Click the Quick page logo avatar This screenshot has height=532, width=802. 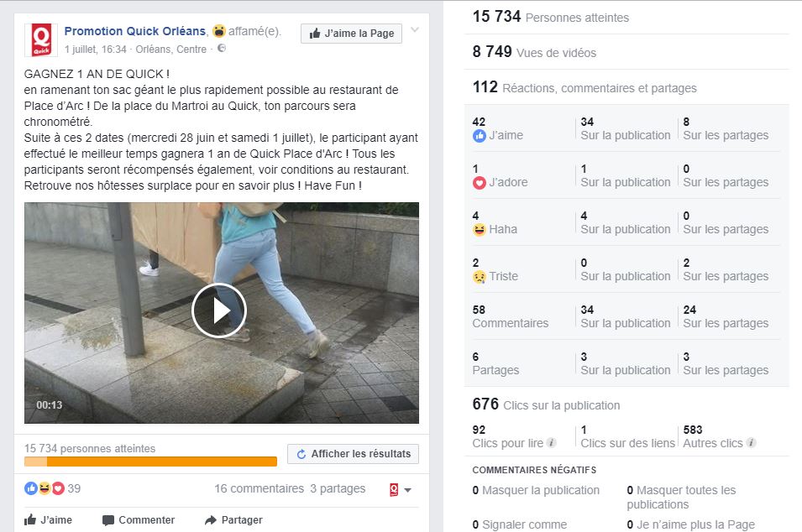pos(41,40)
